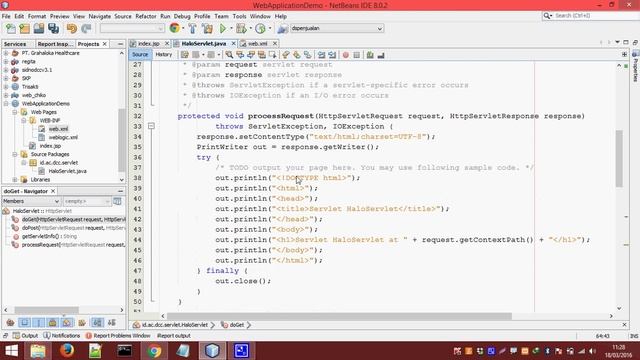Switch to the Services tab
640x360 pixels.
pyautogui.click(x=15, y=44)
